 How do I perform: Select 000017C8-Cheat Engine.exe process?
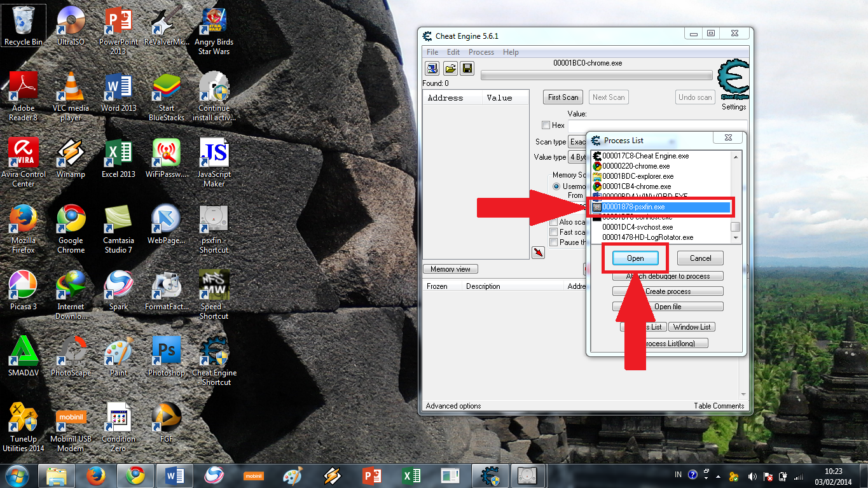pyautogui.click(x=661, y=156)
